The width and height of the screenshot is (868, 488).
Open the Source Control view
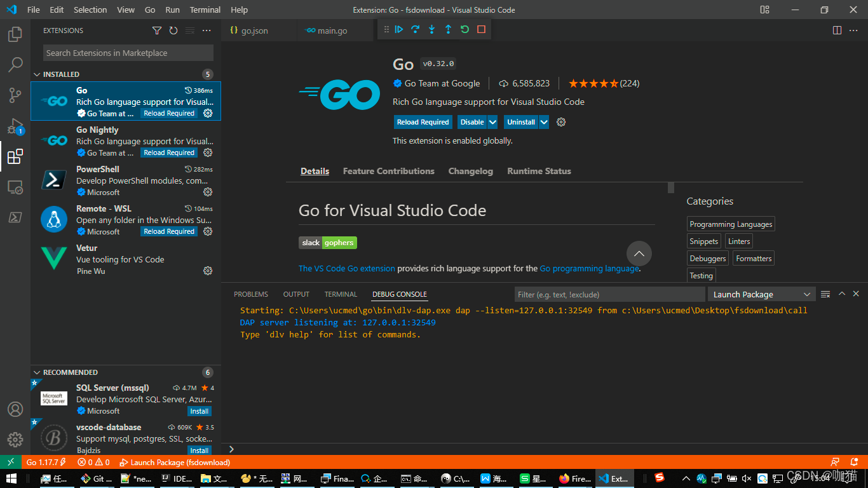point(15,95)
